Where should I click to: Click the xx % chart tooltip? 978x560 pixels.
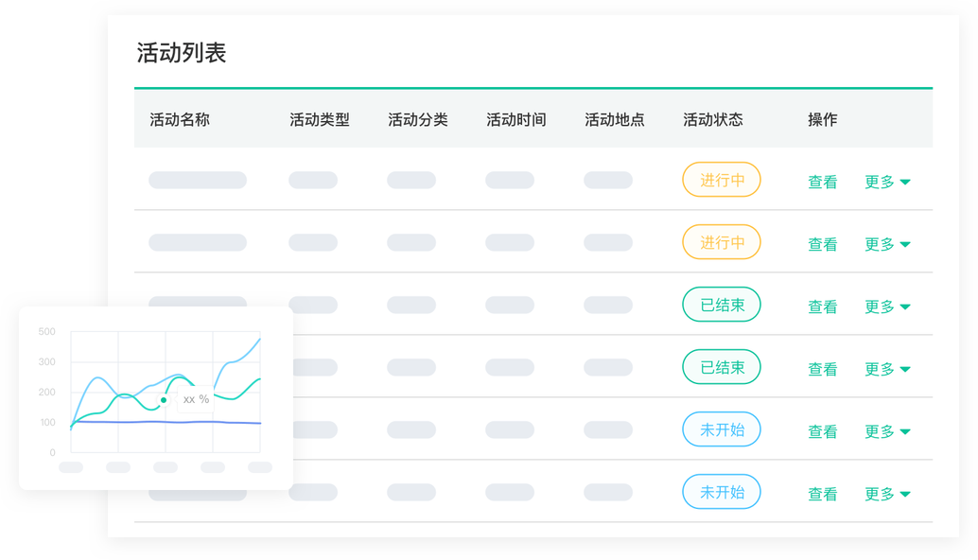click(196, 399)
